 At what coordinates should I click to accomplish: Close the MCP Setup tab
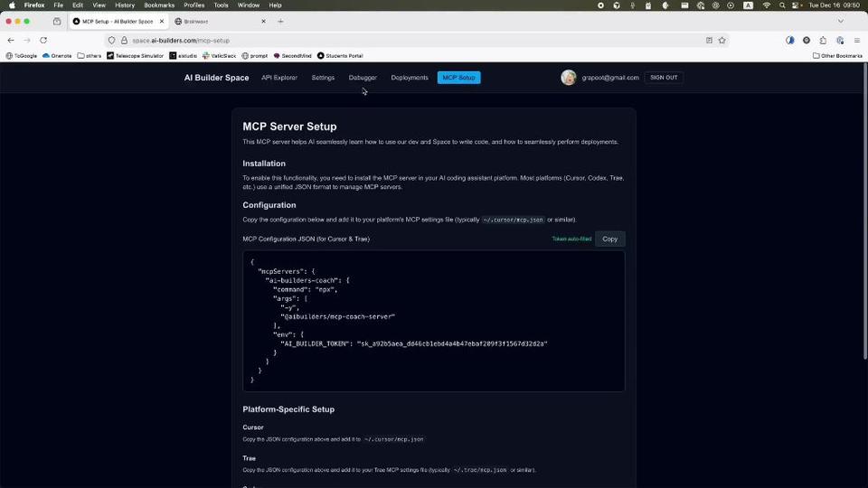click(x=162, y=22)
